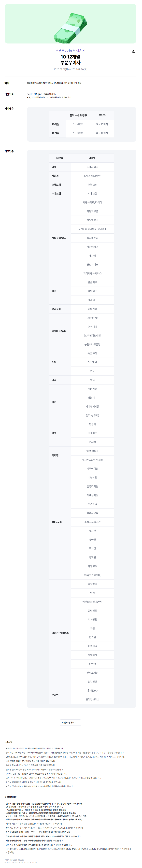
Task: Select the 차량정비/유지 category cell
Action: point(60,238)
